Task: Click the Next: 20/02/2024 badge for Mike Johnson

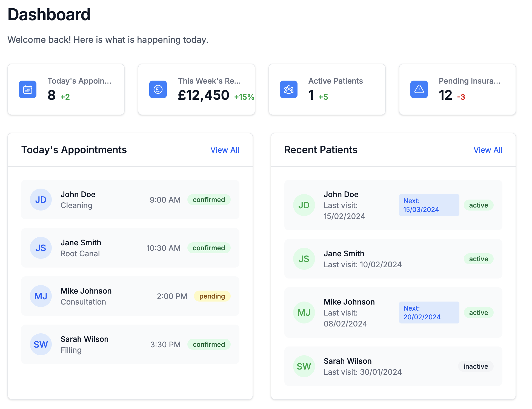Action: pyautogui.click(x=429, y=312)
